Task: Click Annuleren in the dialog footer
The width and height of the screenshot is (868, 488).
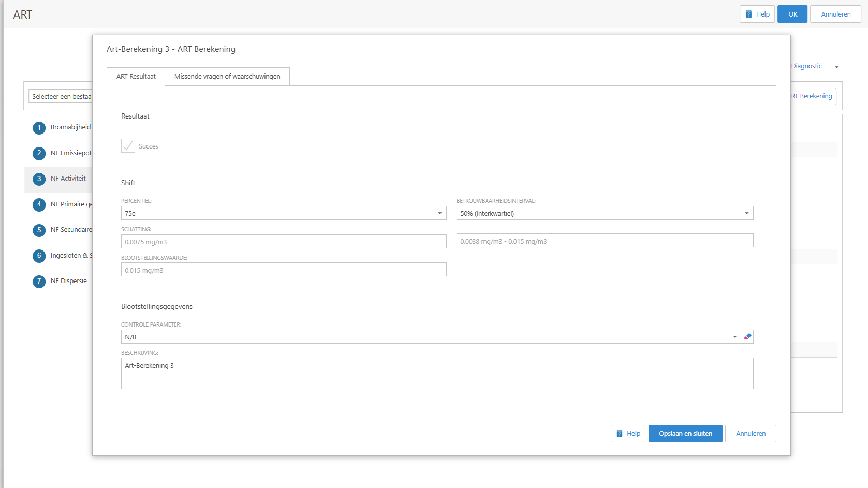Action: pyautogui.click(x=751, y=434)
